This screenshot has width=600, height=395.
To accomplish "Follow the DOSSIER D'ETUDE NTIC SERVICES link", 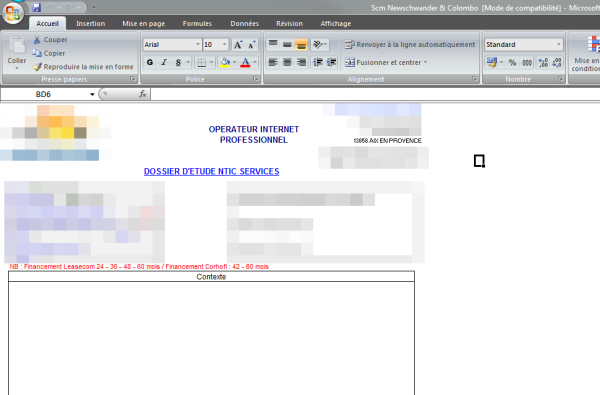I will click(x=212, y=171).
